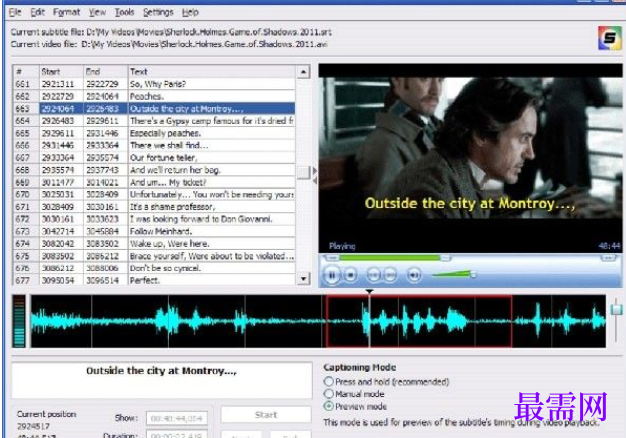Click the rewind button in player
Screen dimensions: 626x438
(373, 275)
